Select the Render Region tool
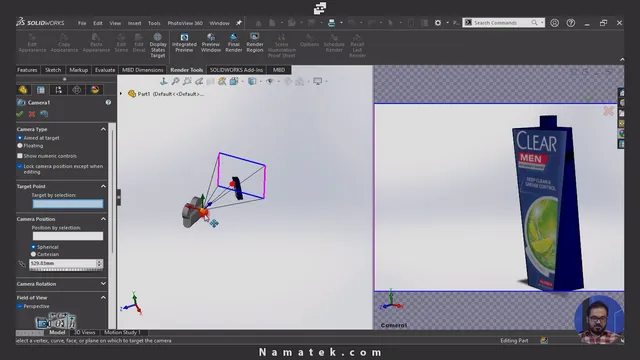The image size is (640, 360). coord(255,43)
